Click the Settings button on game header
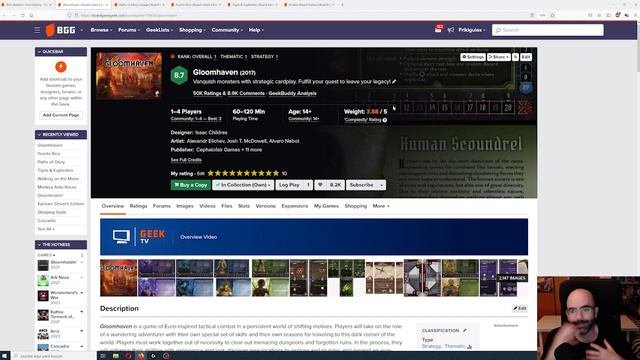This screenshot has width=640, height=360. tap(473, 57)
